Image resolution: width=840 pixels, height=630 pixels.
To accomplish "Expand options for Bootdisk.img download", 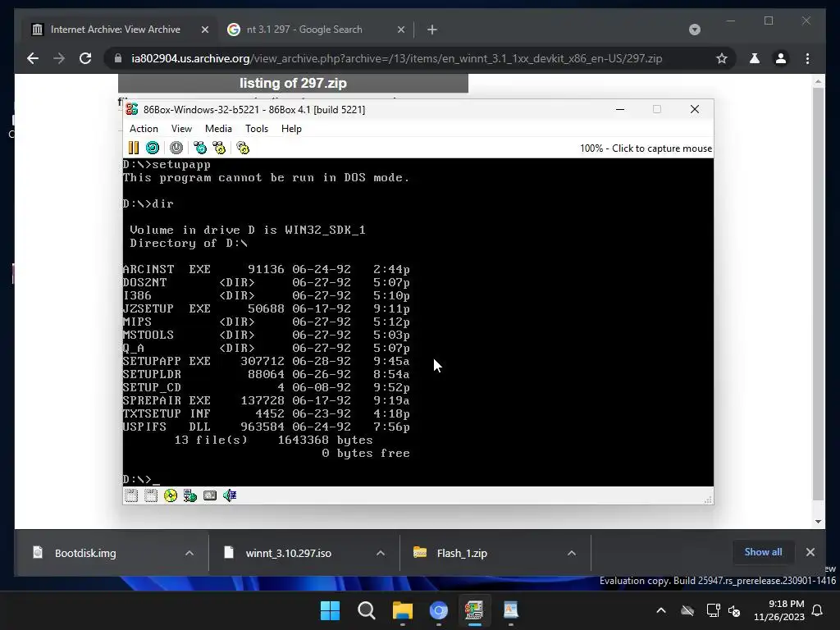I will click(x=189, y=553).
